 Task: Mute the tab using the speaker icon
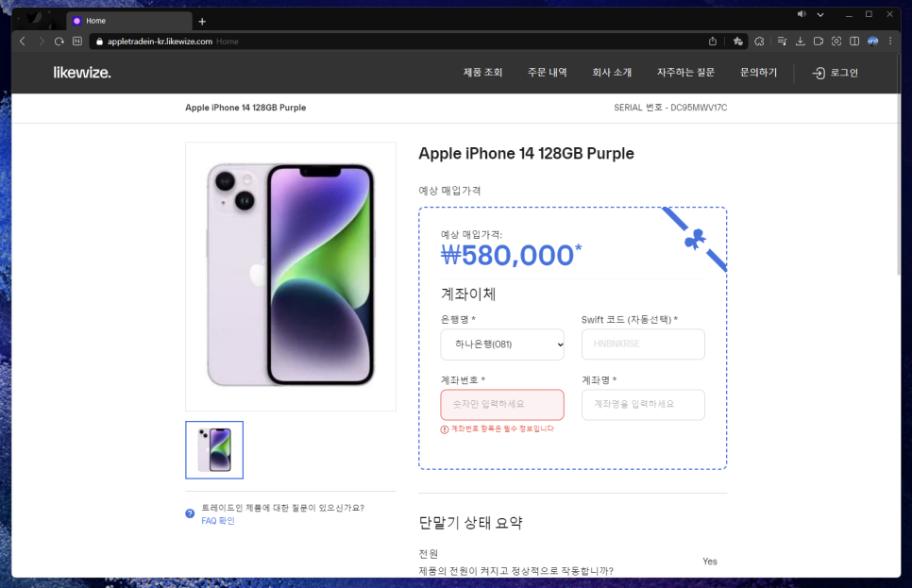pos(802,14)
